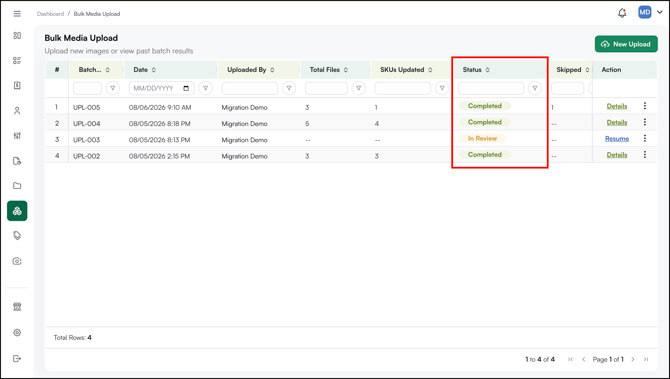
Task: Sort by Total Files column
Action: click(329, 70)
